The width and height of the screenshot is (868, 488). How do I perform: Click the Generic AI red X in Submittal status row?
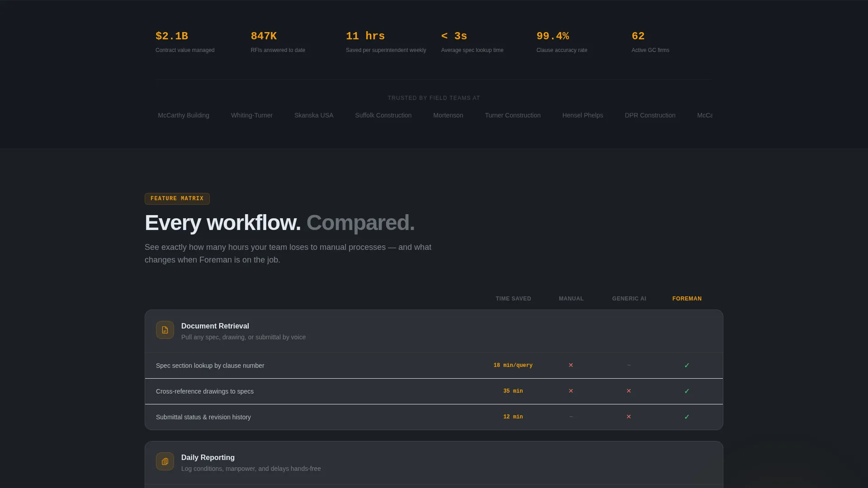tap(629, 417)
